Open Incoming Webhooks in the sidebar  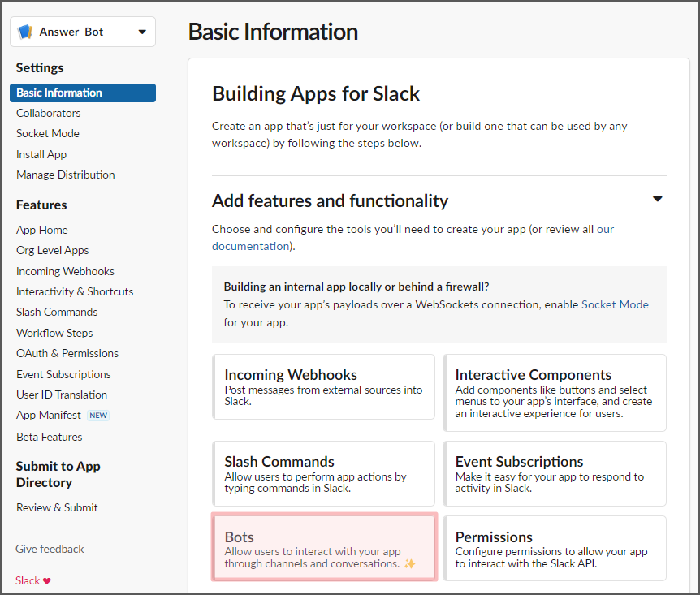pos(65,271)
